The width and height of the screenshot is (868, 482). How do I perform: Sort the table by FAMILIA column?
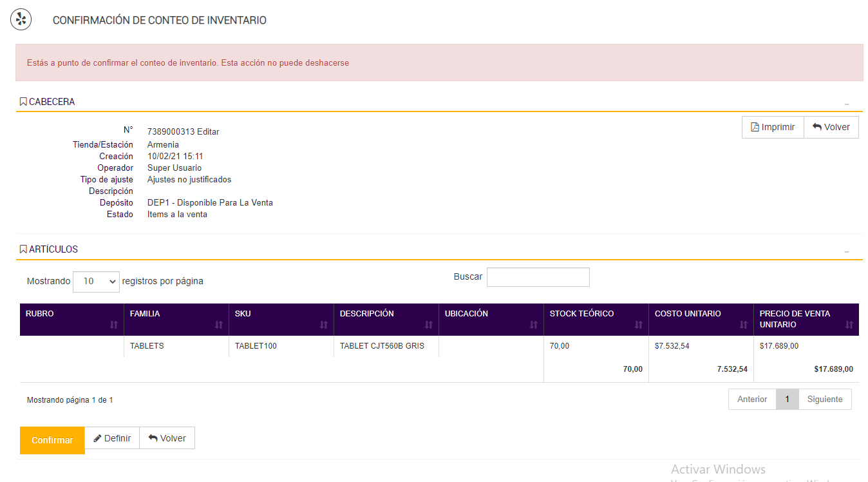click(x=219, y=325)
